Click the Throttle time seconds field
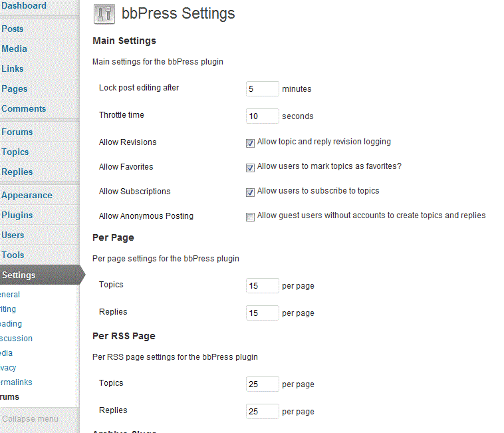The height and width of the screenshot is (433, 504). click(262, 116)
